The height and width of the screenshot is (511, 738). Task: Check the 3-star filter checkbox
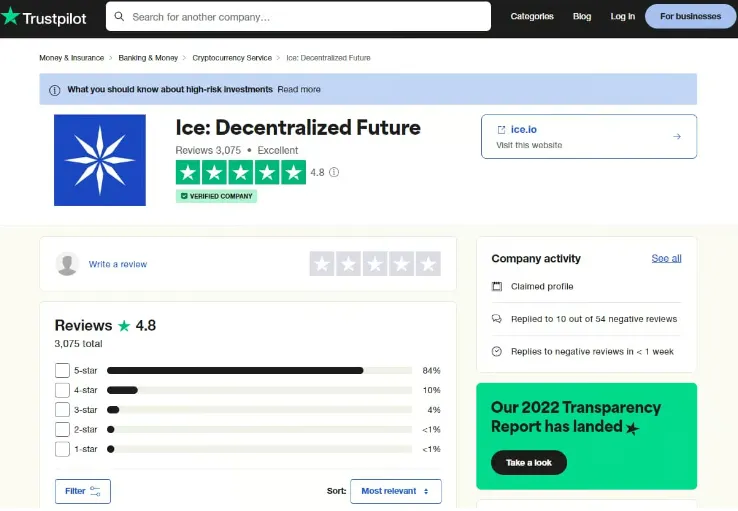point(62,410)
